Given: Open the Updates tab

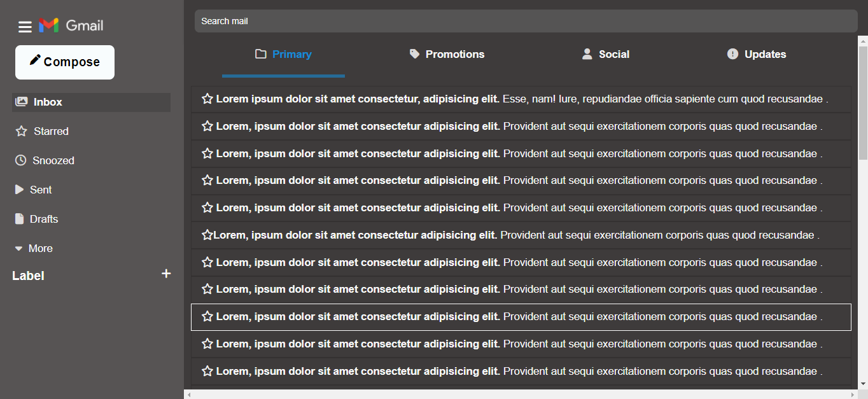Looking at the screenshot, I should pyautogui.click(x=757, y=55).
